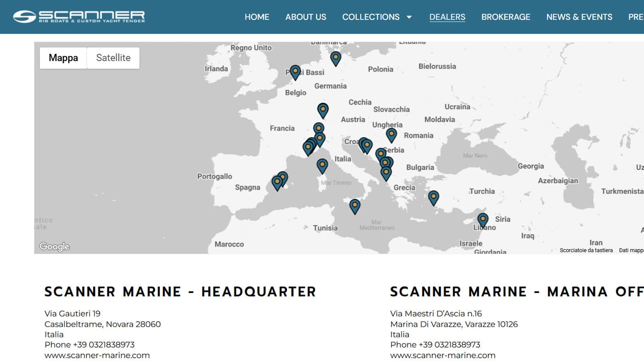Open the headquarter website www.scanner-marine.com

[x=97, y=355]
